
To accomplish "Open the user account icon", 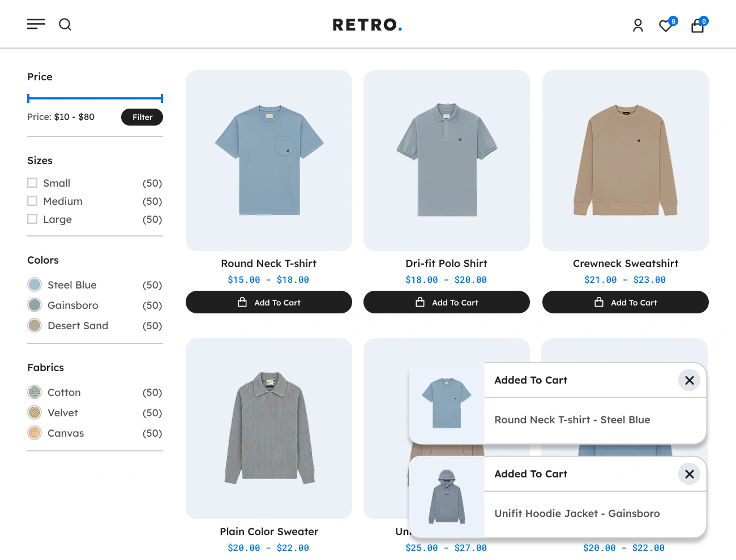I will click(638, 25).
